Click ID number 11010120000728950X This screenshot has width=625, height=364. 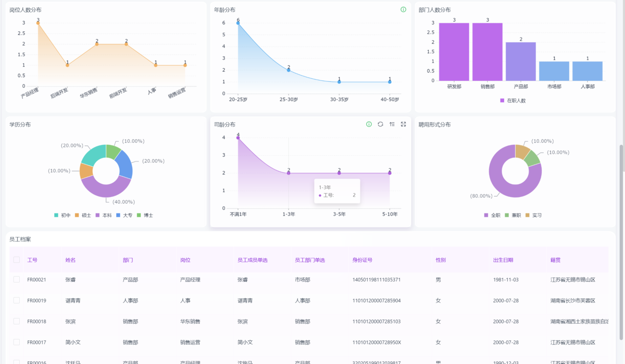377,342
